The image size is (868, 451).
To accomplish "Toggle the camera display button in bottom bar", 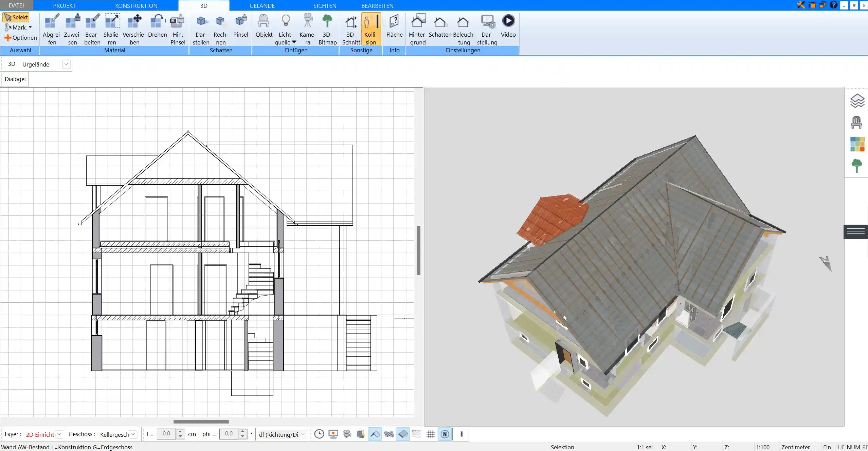I will click(x=347, y=434).
